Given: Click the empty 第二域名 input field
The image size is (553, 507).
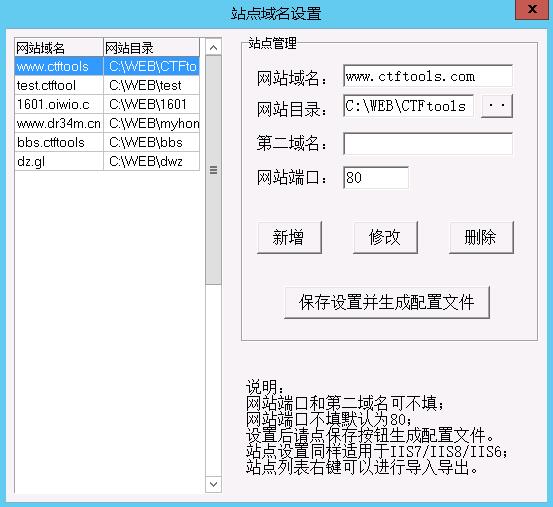Looking at the screenshot, I should 428,143.
